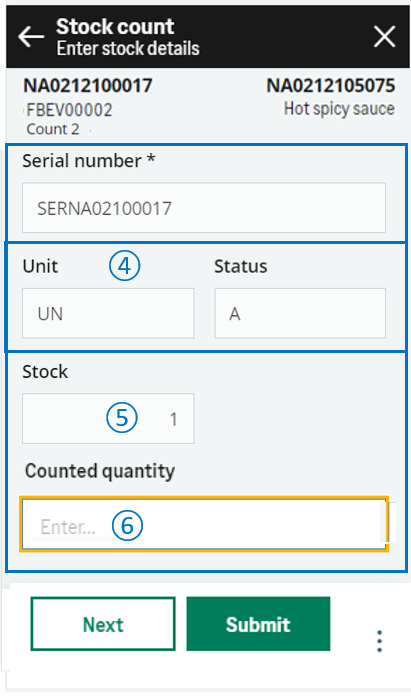411x697 pixels.
Task: Go back using the left arrow icon
Action: 31,37
